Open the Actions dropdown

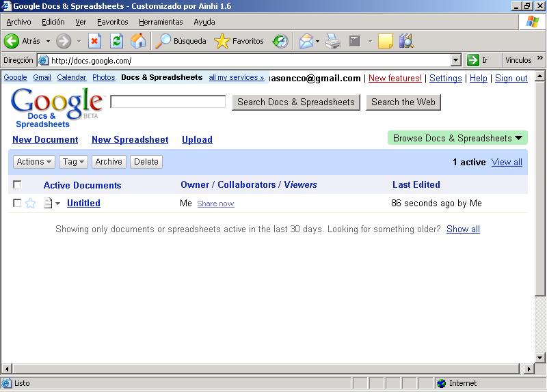[x=34, y=162]
